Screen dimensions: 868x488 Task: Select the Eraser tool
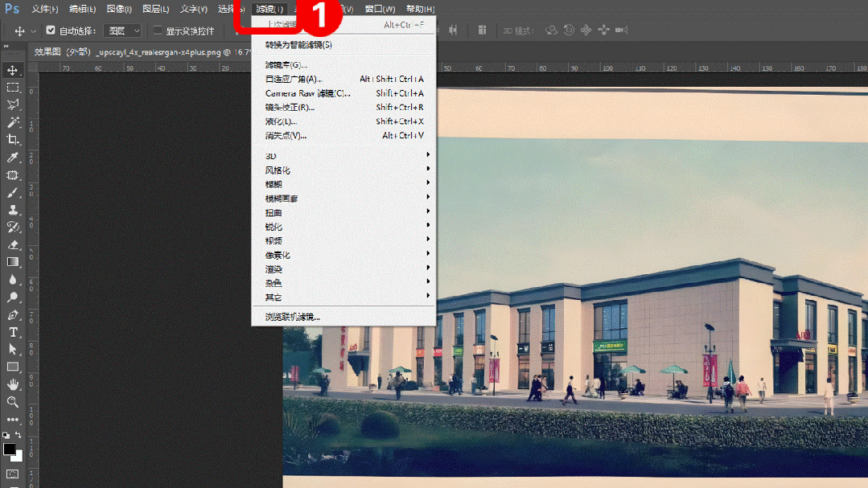[13, 244]
